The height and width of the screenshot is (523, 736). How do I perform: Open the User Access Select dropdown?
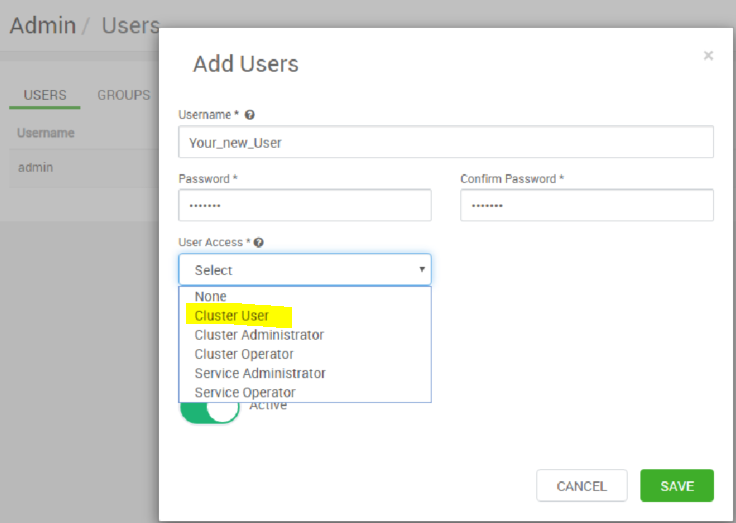coord(305,270)
